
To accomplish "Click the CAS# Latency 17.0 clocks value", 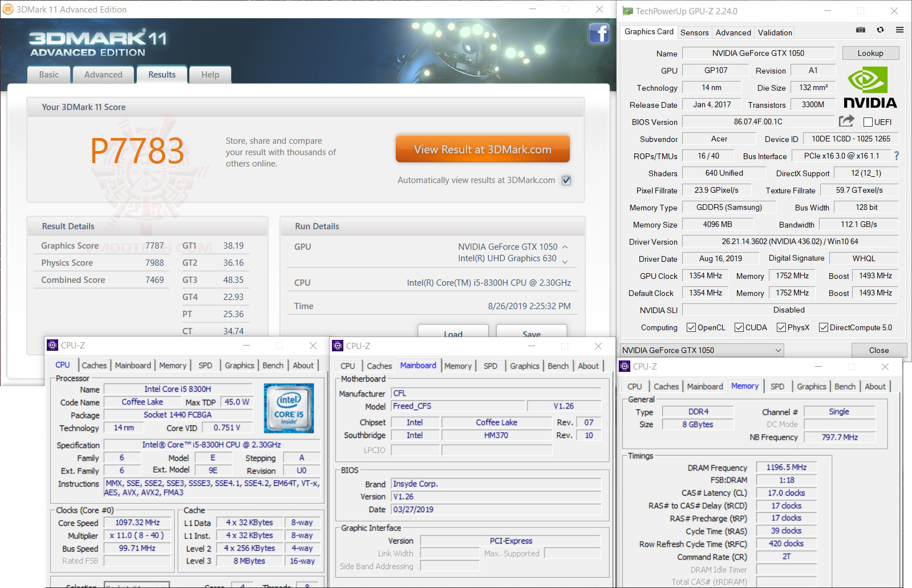I will [787, 493].
